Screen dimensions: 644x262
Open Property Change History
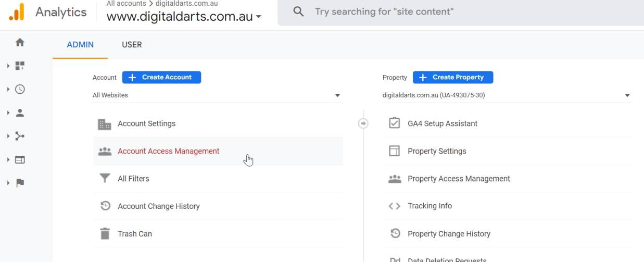point(508,234)
